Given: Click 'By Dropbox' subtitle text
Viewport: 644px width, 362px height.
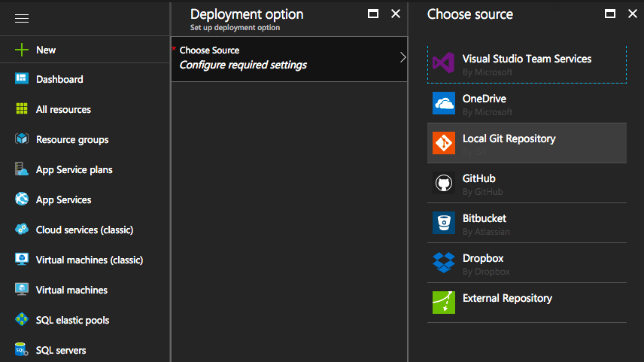Looking at the screenshot, I should coord(486,272).
